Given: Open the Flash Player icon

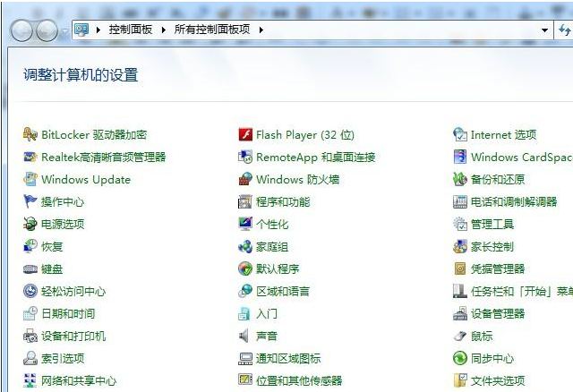Looking at the screenshot, I should coord(245,134).
